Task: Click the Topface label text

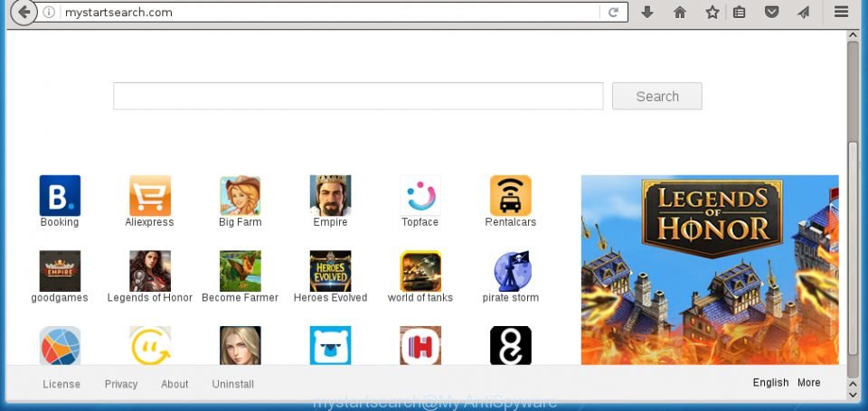Action: (420, 222)
